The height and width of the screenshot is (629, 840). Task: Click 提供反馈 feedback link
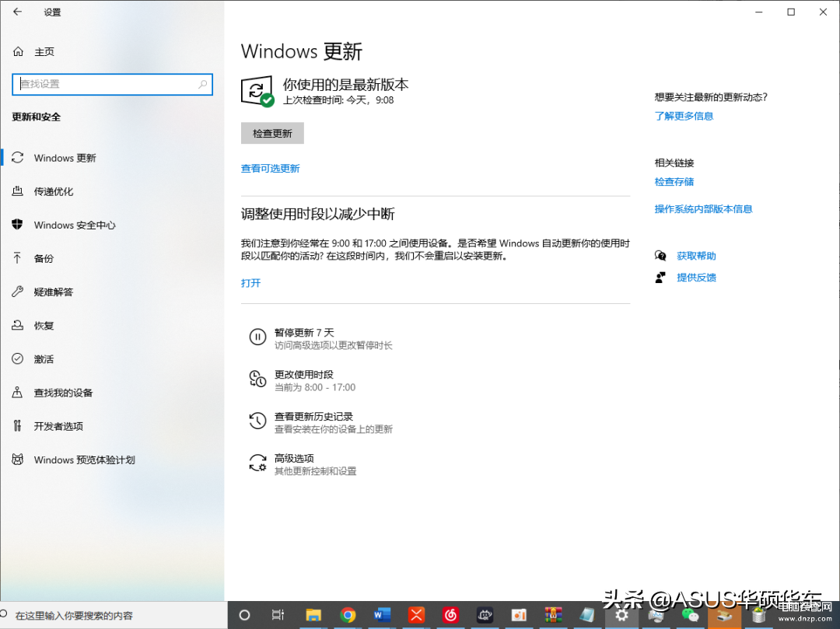(696, 278)
